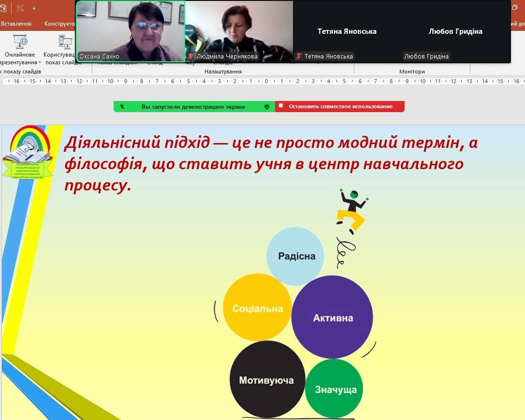Open Користувацький показ слайдів icon
Viewport: 525px width, 420px height.
click(65, 42)
